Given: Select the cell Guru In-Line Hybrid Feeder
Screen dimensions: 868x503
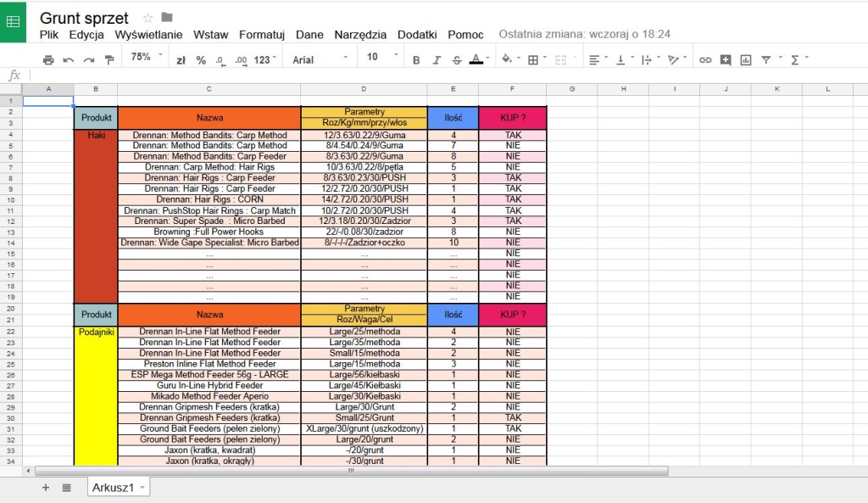Looking at the screenshot, I should [x=209, y=386].
